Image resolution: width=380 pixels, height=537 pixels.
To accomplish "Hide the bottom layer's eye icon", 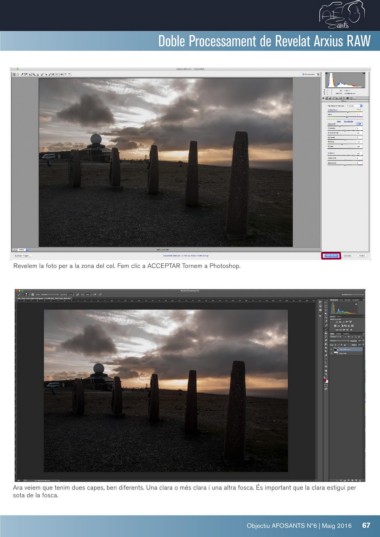I will coord(331,353).
